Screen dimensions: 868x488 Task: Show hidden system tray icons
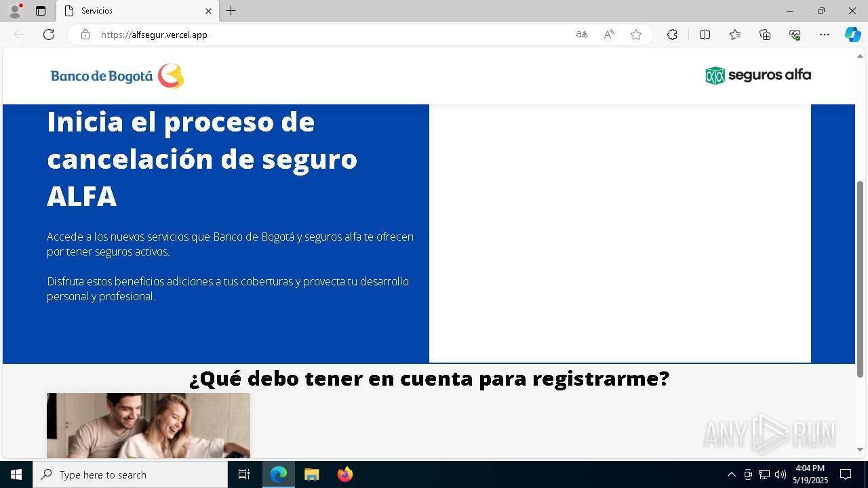pos(731,474)
